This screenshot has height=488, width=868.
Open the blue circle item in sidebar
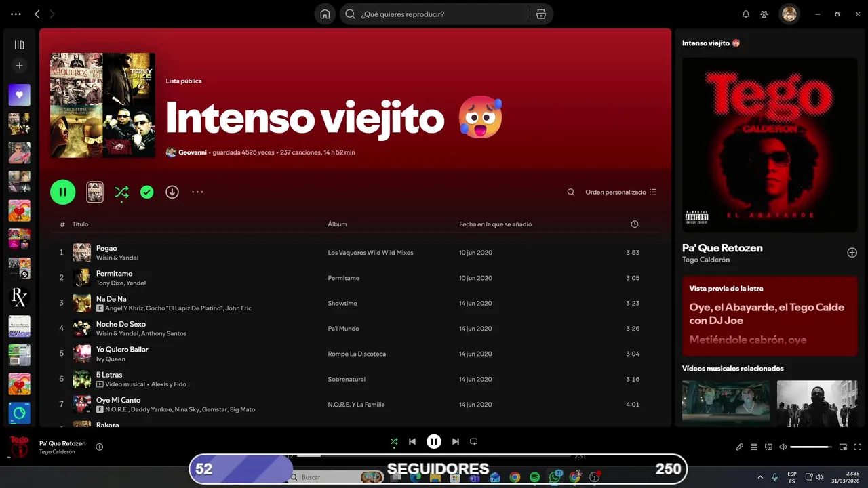(19, 413)
